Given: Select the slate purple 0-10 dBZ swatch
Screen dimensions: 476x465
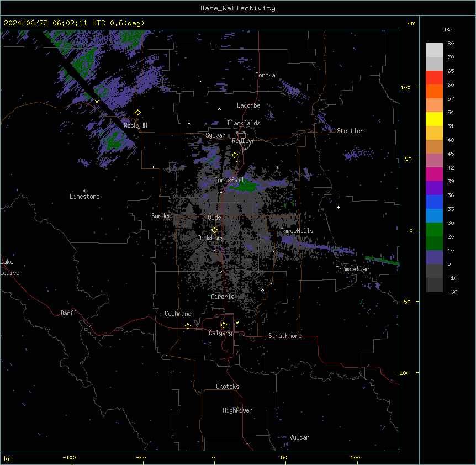Looking at the screenshot, I should point(434,257).
